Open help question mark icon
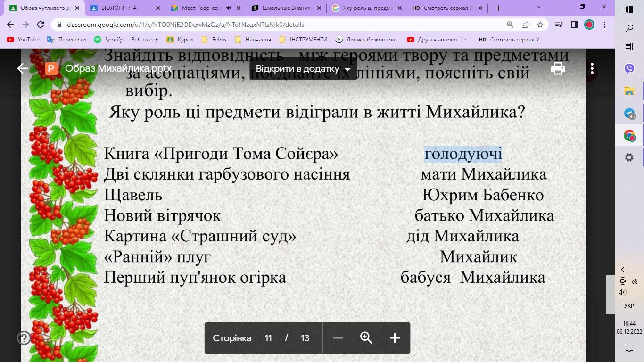 click(x=24, y=338)
